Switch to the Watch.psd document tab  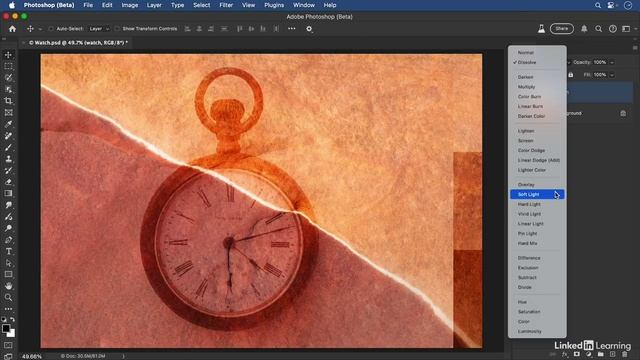click(78, 42)
